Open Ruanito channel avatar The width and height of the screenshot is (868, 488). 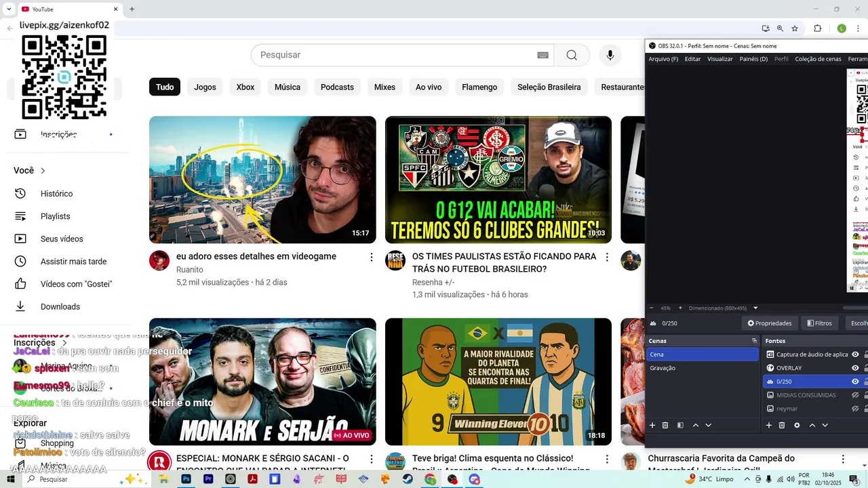pyautogui.click(x=159, y=260)
